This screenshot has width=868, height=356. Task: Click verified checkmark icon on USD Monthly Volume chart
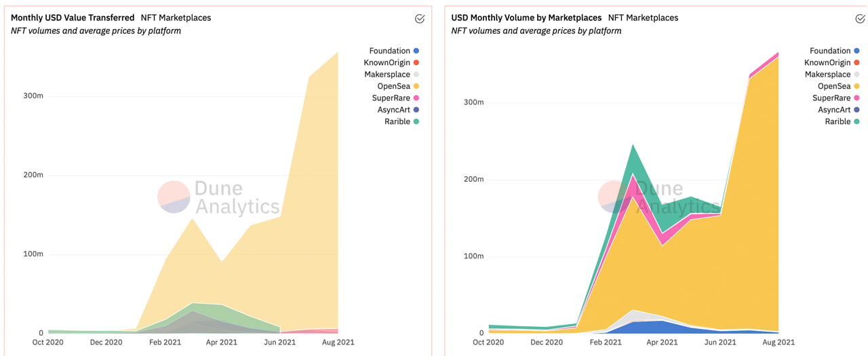pyautogui.click(x=860, y=19)
